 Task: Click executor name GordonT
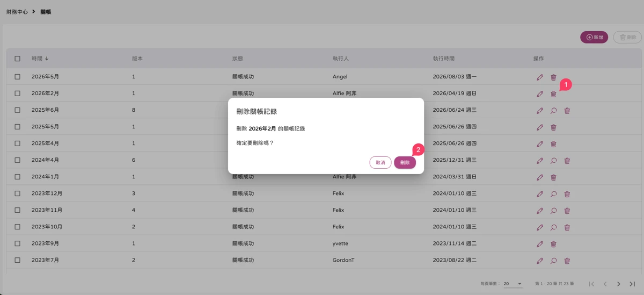coord(343,260)
